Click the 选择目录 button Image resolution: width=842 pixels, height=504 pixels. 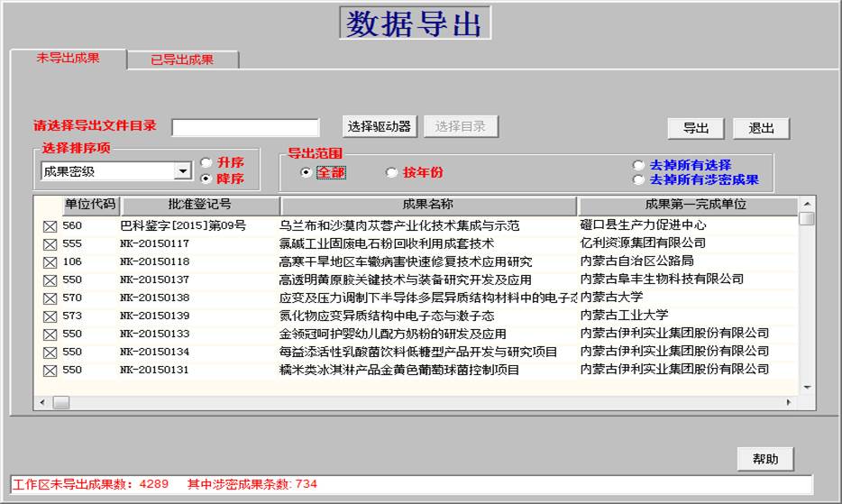click(x=461, y=127)
